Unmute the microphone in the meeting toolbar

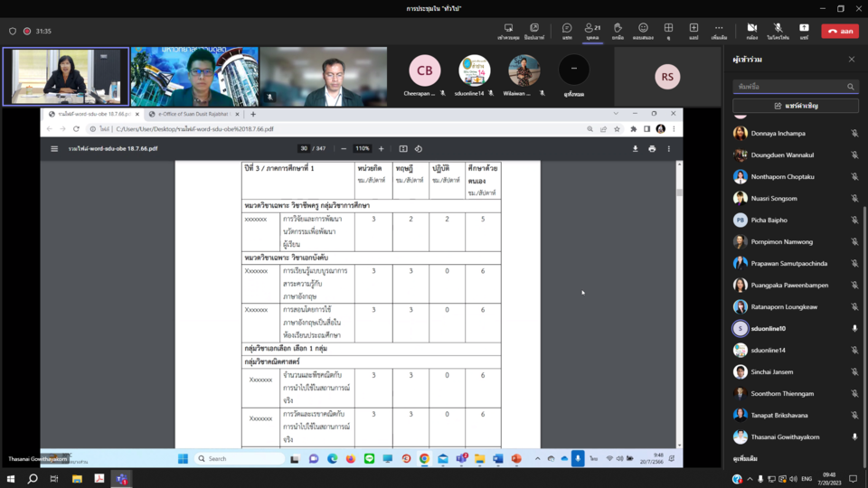coord(778,30)
